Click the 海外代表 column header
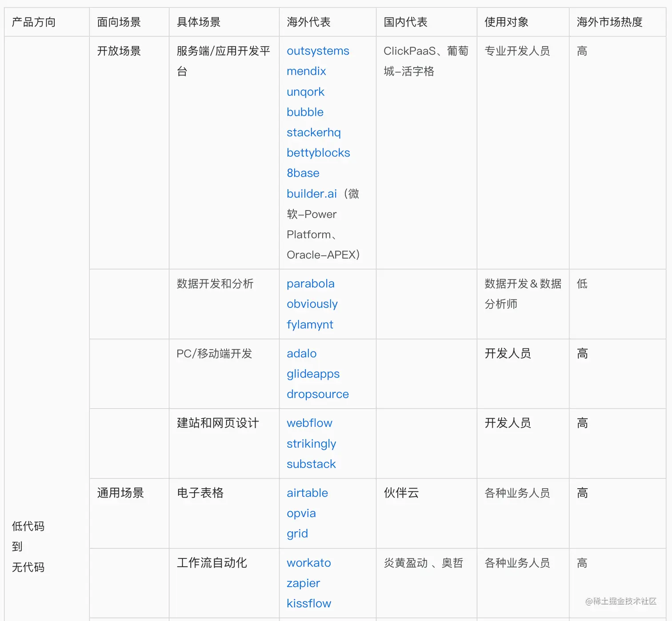672x621 pixels. pos(328,22)
